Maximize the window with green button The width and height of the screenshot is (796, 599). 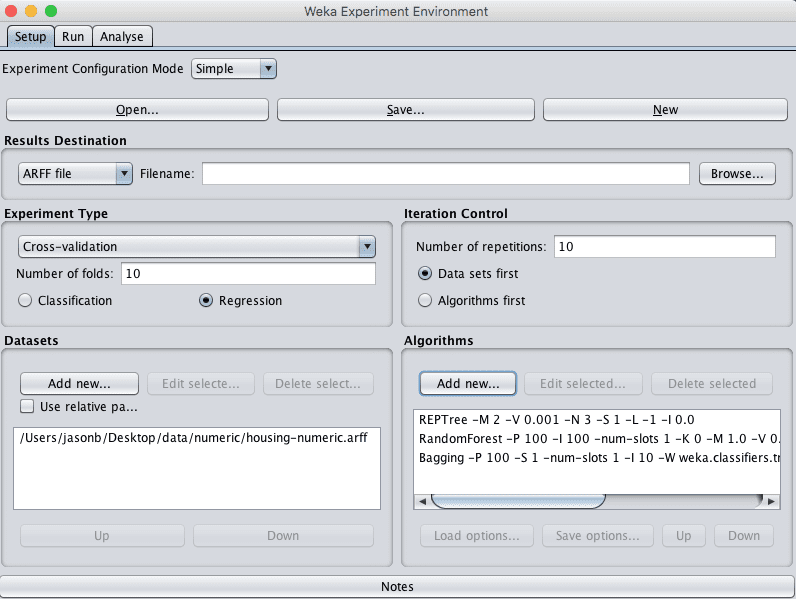coord(51,11)
